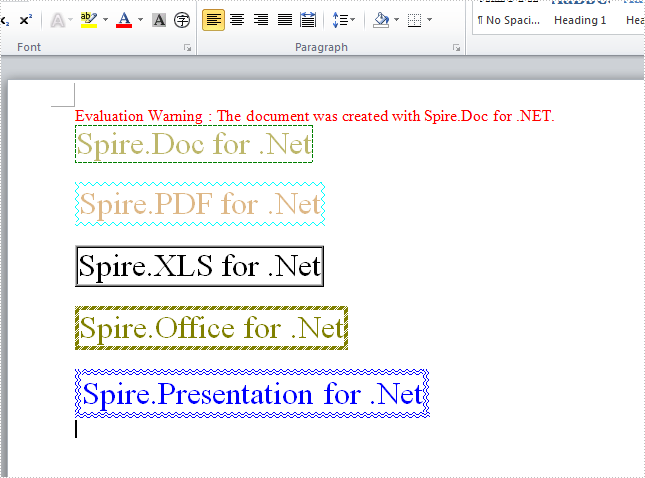Screen dimensions: 645x478
Task: Click on Evaluation Warning red text
Action: (x=315, y=116)
